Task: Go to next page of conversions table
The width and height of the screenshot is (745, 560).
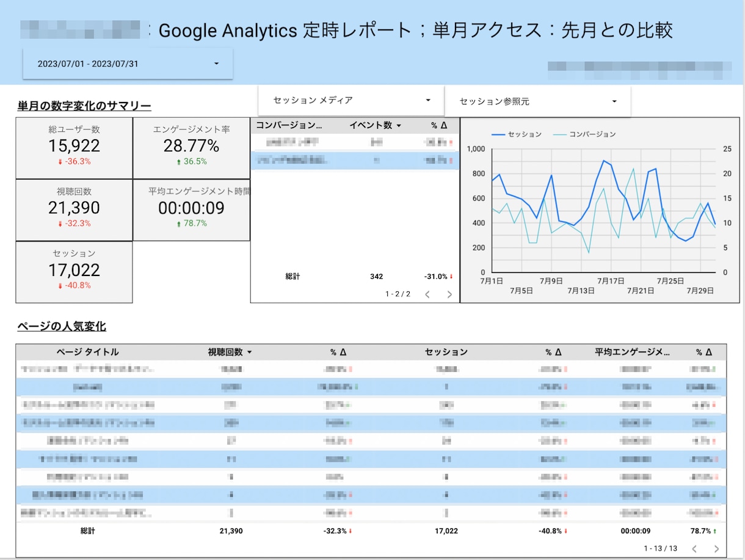Action: [x=449, y=294]
